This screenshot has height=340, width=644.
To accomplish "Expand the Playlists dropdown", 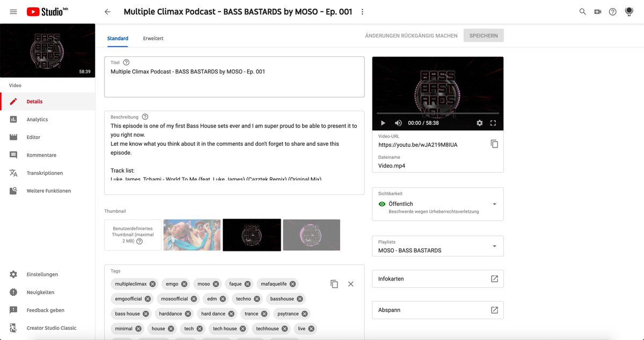I will pos(438,246).
